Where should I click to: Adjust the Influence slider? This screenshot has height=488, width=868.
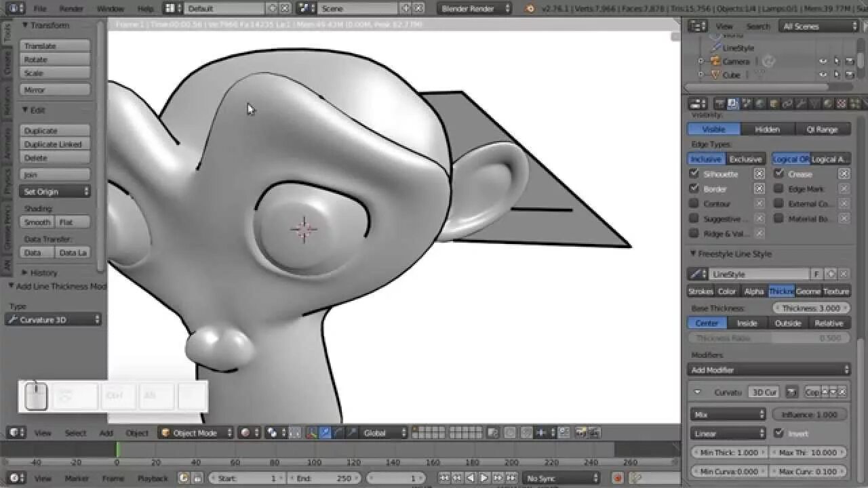[810, 414]
